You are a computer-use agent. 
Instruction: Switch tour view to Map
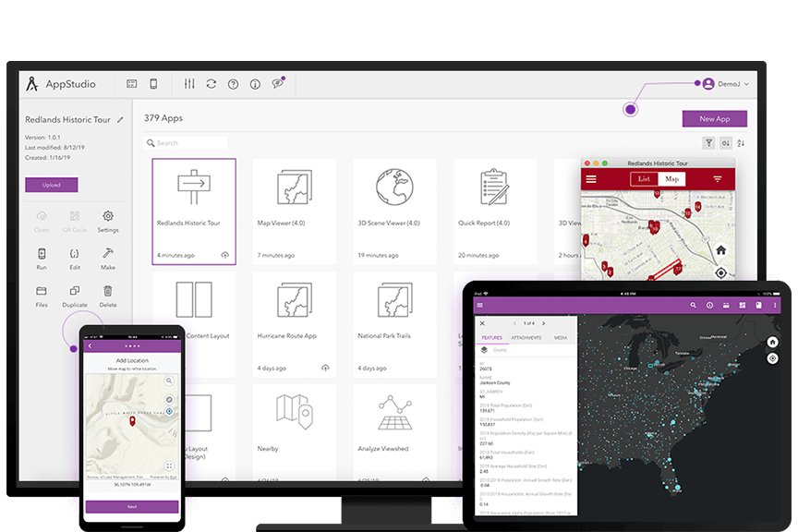pyautogui.click(x=671, y=179)
